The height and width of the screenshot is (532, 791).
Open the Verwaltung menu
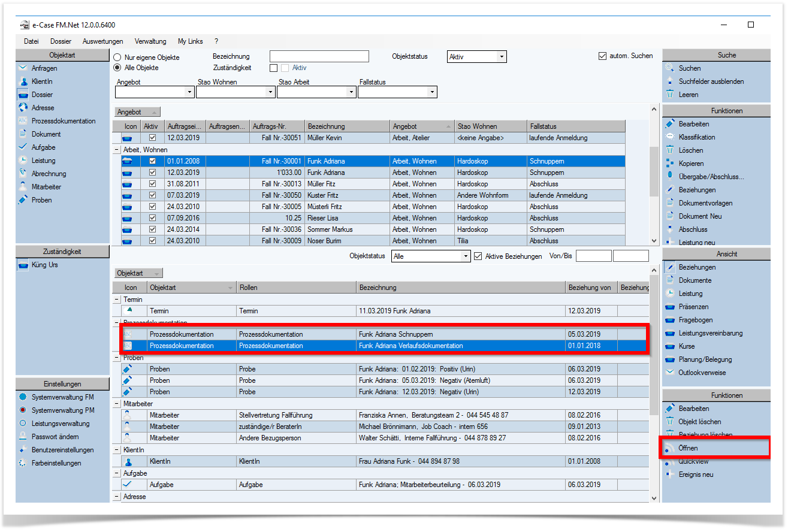(150, 41)
